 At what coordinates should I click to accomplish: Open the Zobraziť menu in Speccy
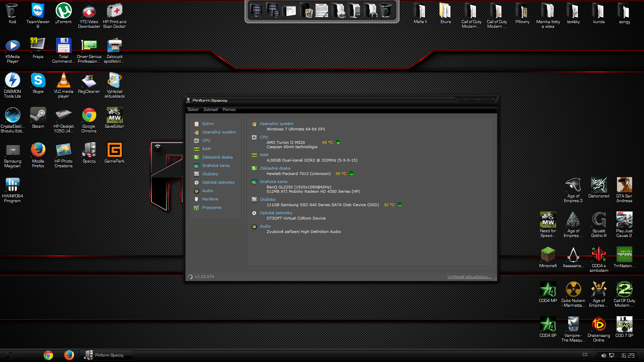click(x=211, y=110)
